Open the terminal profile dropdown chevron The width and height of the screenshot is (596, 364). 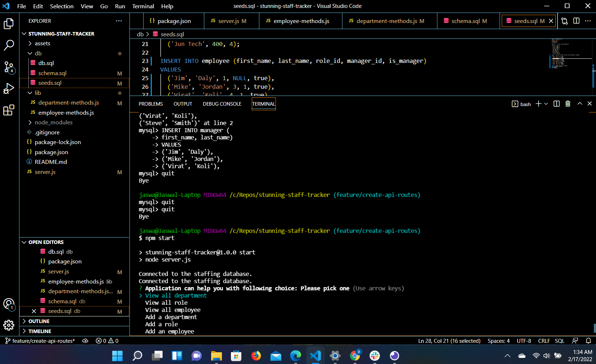pyautogui.click(x=546, y=103)
